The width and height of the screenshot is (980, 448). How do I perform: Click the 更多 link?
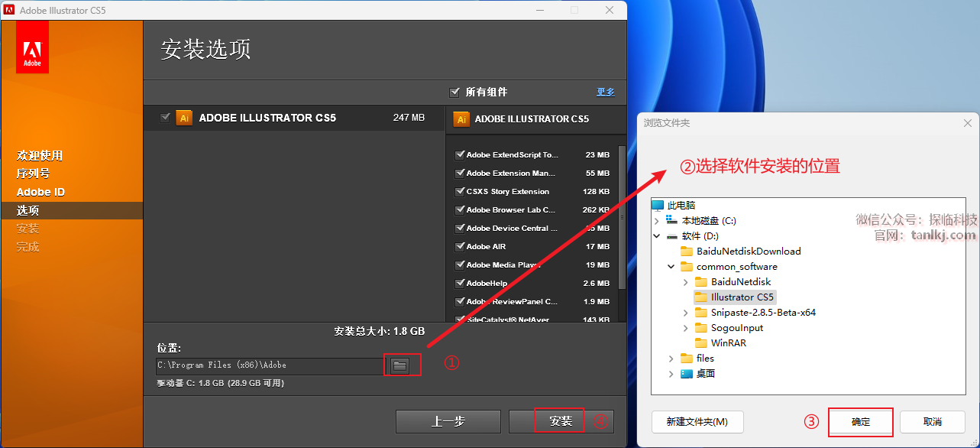(x=606, y=92)
